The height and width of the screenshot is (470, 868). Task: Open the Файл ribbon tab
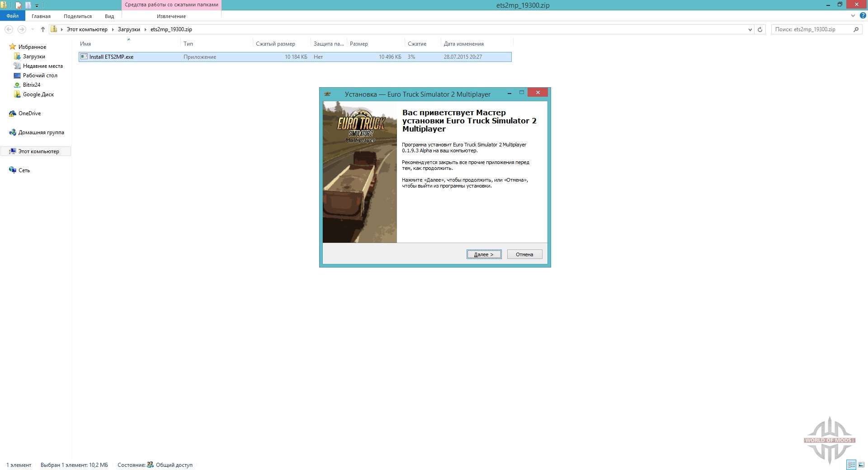pos(13,16)
